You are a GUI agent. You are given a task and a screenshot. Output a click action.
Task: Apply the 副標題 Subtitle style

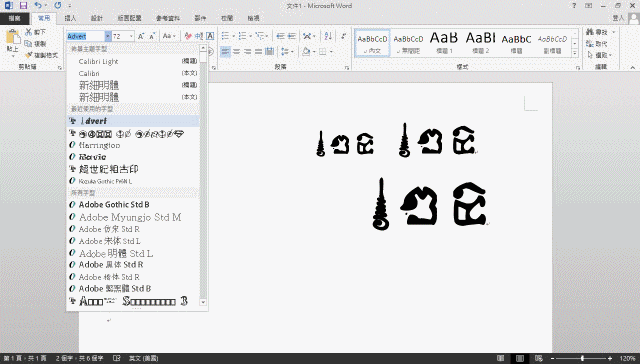552,42
